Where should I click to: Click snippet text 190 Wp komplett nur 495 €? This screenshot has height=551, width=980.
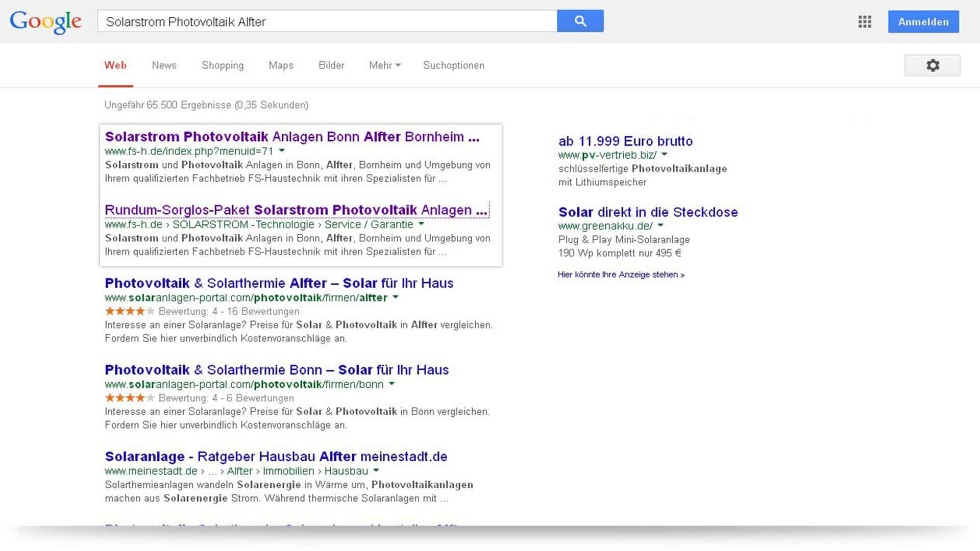620,253
